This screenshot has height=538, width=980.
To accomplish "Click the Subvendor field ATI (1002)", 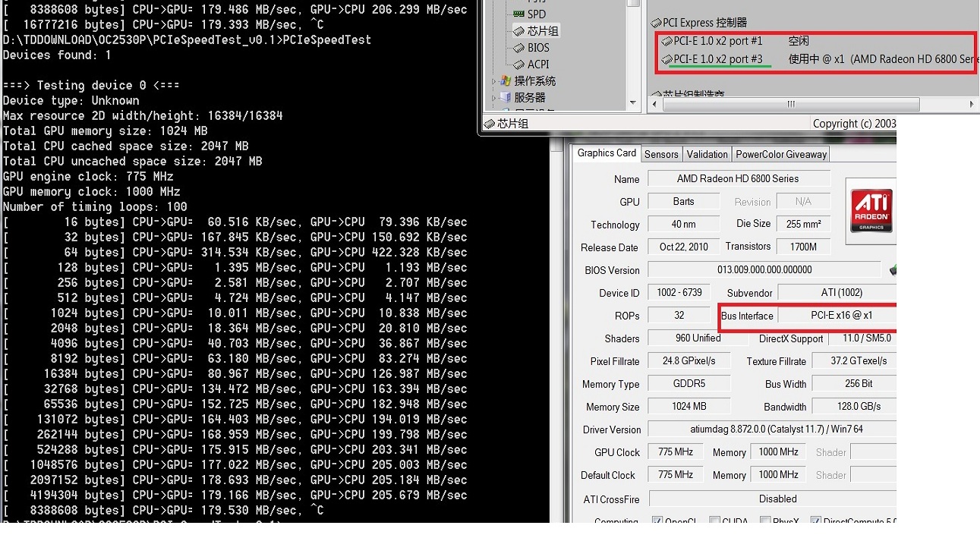I will (x=837, y=292).
